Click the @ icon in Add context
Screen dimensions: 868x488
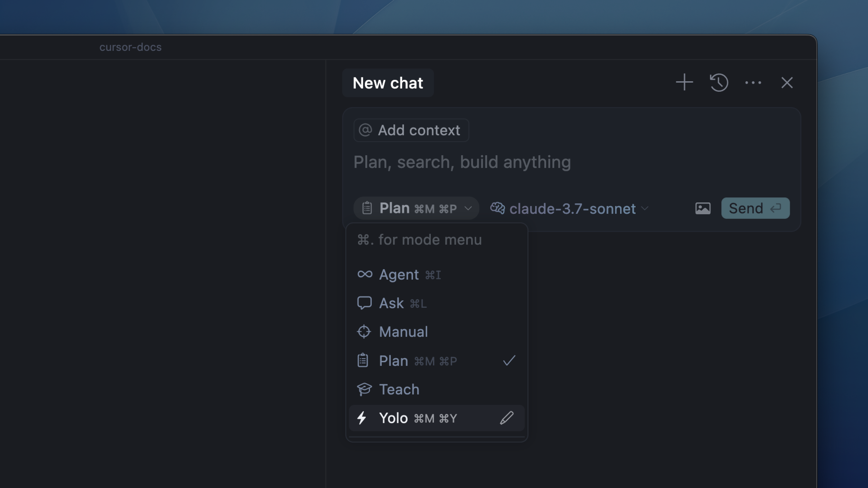click(365, 130)
